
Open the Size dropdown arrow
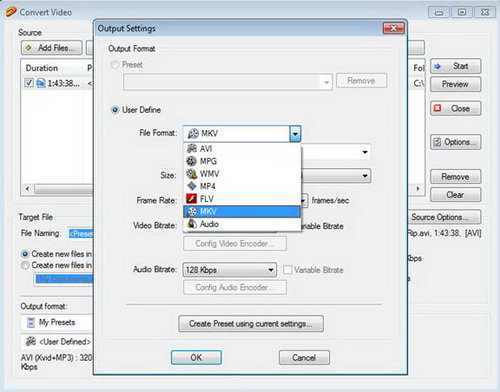pos(365,176)
